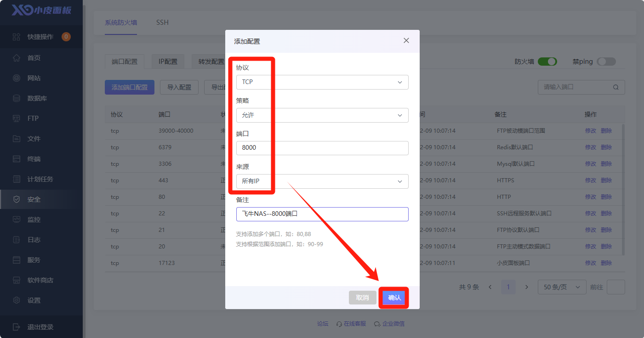Click the home icon in the sidebar

(x=17, y=58)
